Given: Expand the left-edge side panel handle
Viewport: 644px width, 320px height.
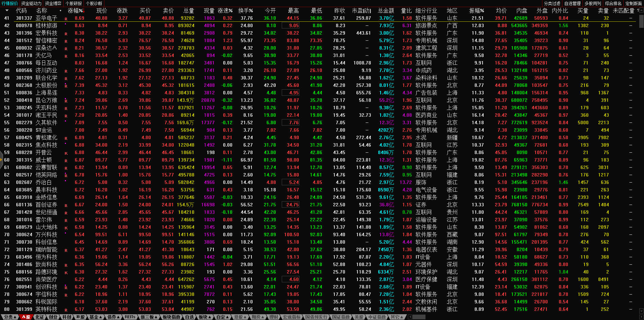Looking at the screenshot, I should [x=1, y=160].
